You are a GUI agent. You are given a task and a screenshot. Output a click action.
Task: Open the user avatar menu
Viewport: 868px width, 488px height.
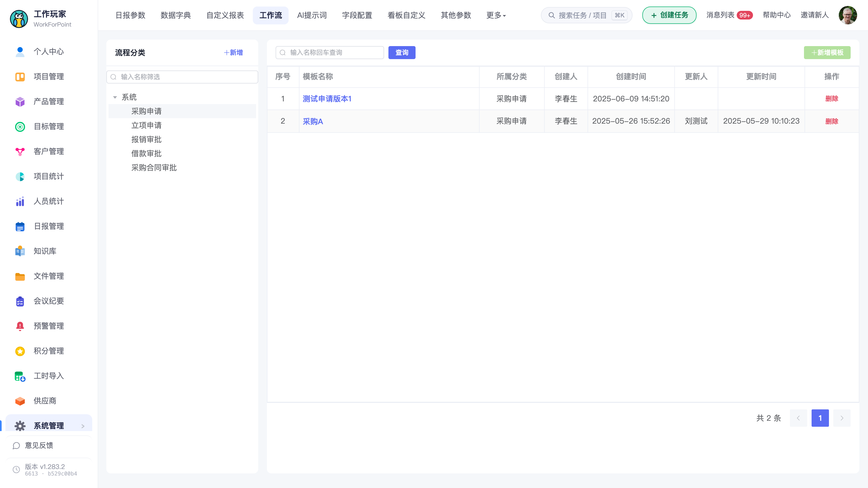coord(848,15)
